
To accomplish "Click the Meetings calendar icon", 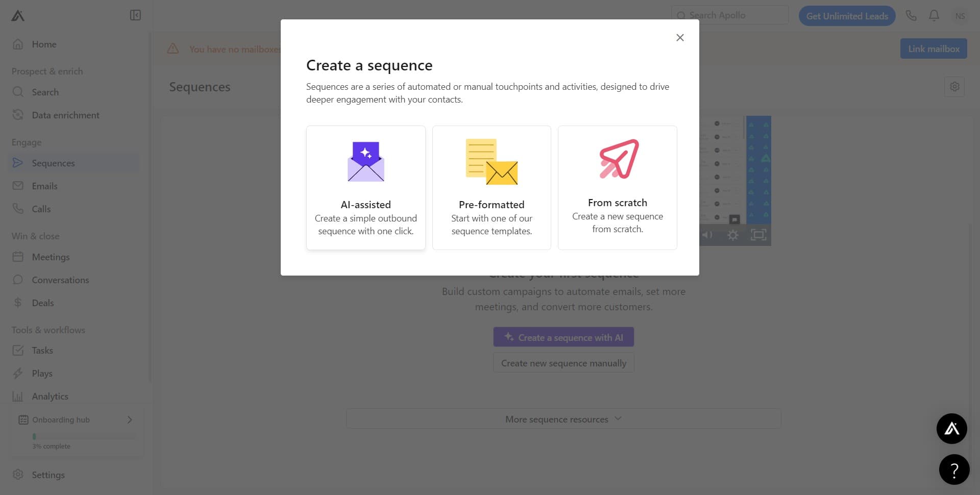I will (x=18, y=257).
